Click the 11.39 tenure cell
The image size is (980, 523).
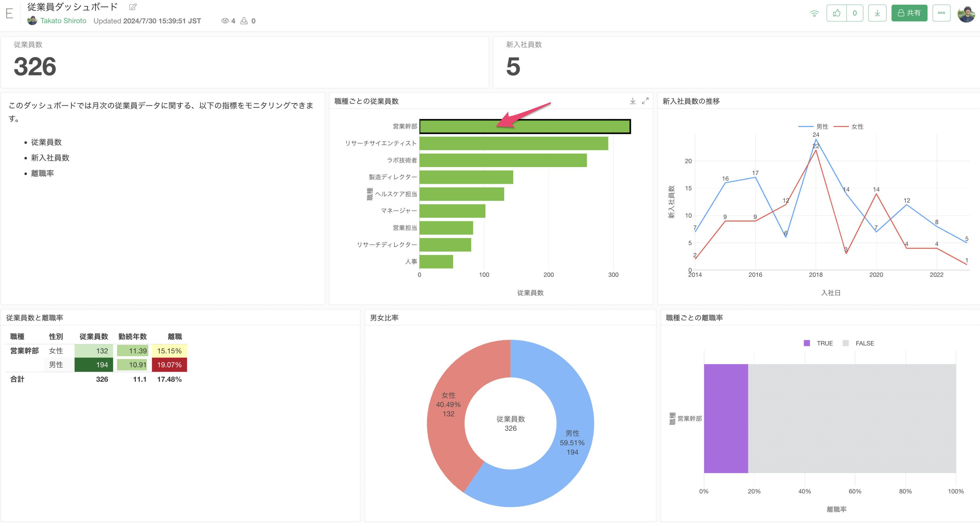[x=132, y=351]
